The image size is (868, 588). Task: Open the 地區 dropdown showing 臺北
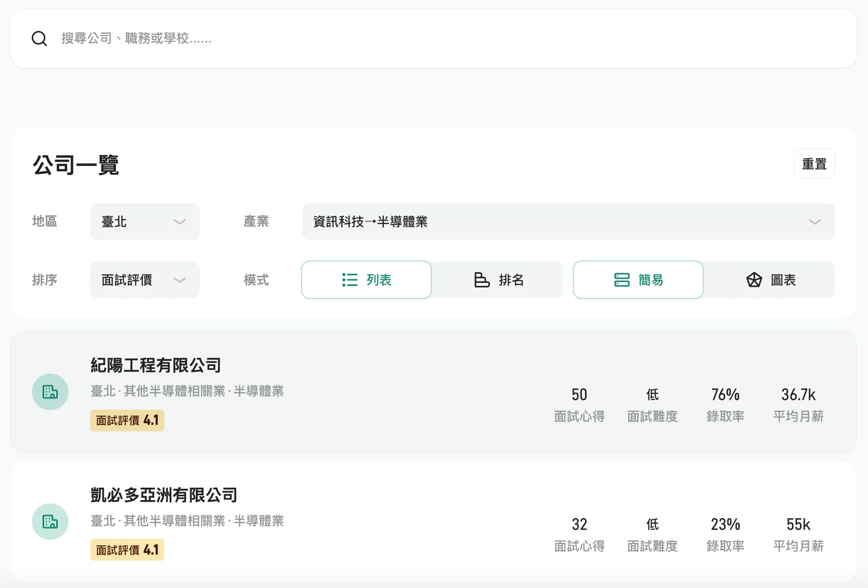point(145,222)
